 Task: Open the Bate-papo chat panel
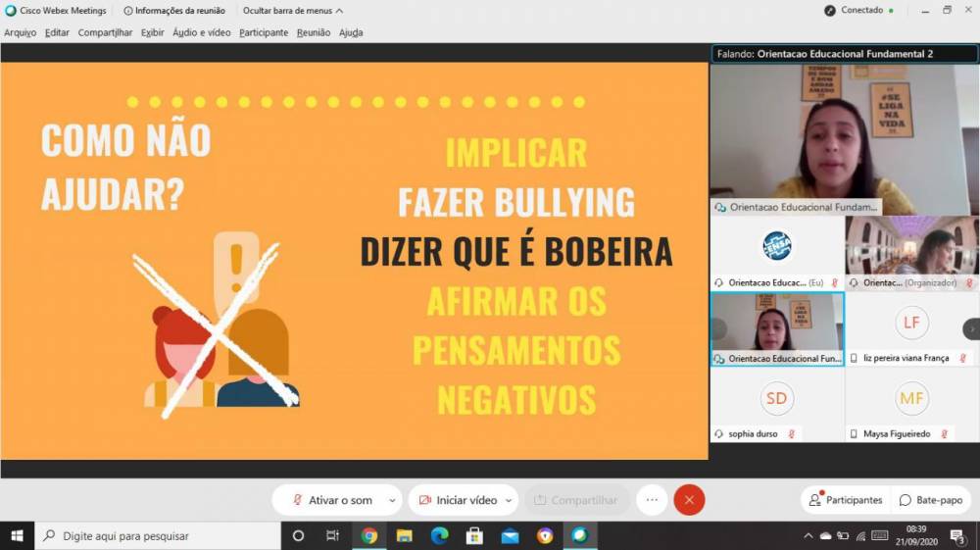[x=931, y=500]
